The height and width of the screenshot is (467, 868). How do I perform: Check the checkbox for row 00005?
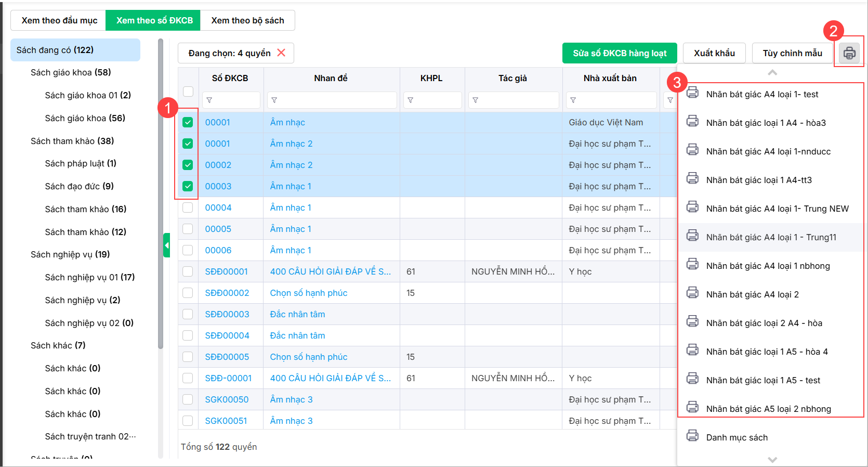[188, 229]
